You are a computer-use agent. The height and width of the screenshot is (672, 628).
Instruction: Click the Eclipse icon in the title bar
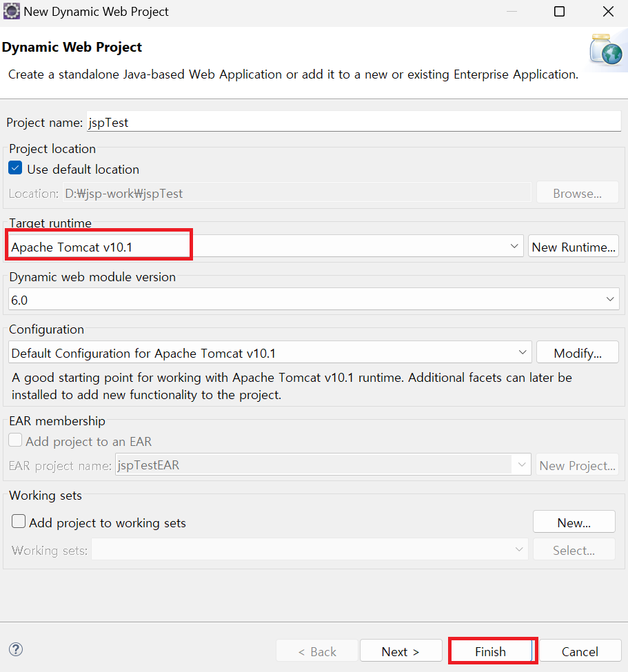11,11
